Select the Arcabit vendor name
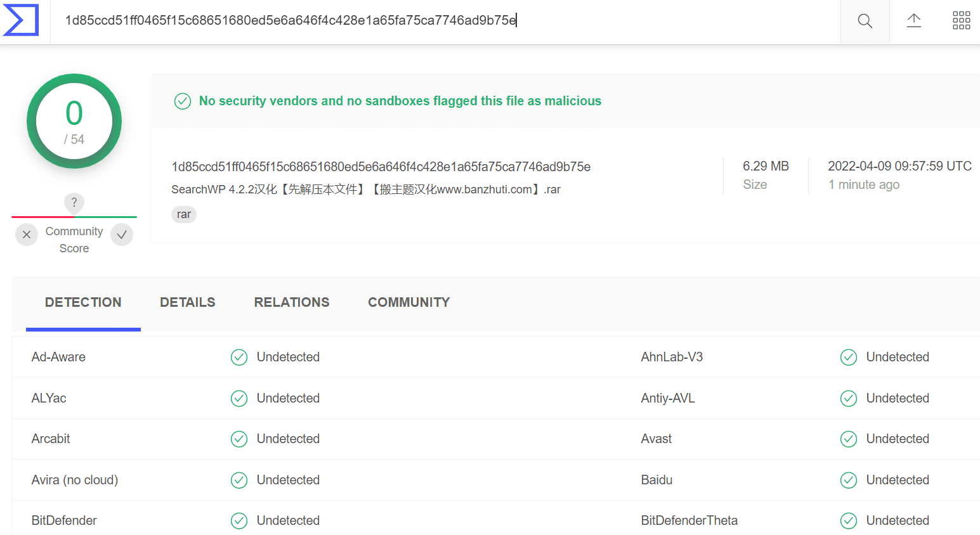The image size is (980, 535). pyautogui.click(x=51, y=439)
